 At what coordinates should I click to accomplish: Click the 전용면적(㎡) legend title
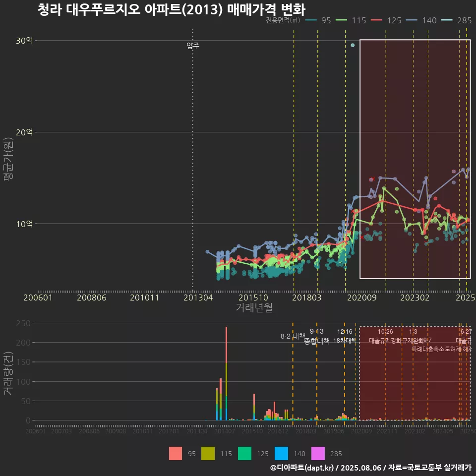tap(283, 20)
